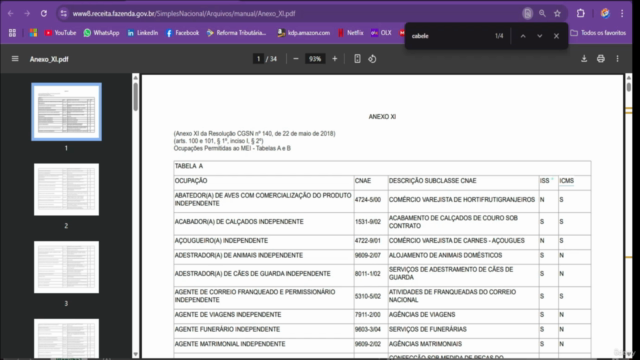Rotate the PDF counterclockwise

(x=372, y=59)
